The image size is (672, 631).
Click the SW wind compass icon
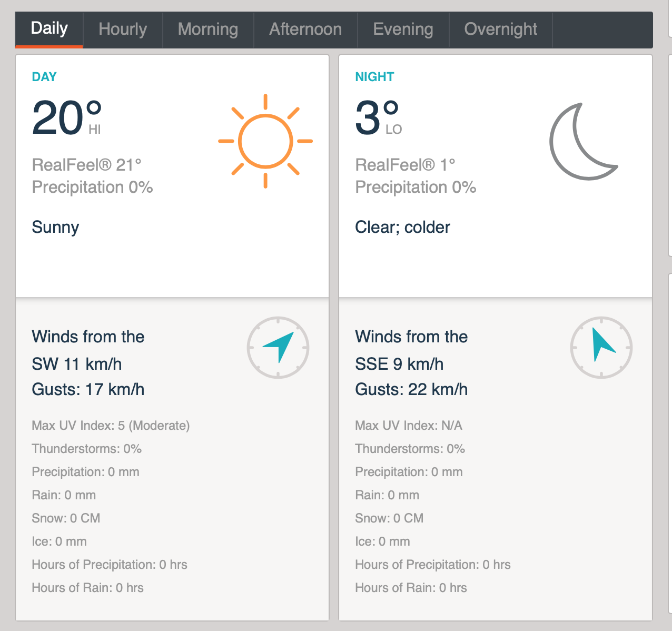coord(278,348)
